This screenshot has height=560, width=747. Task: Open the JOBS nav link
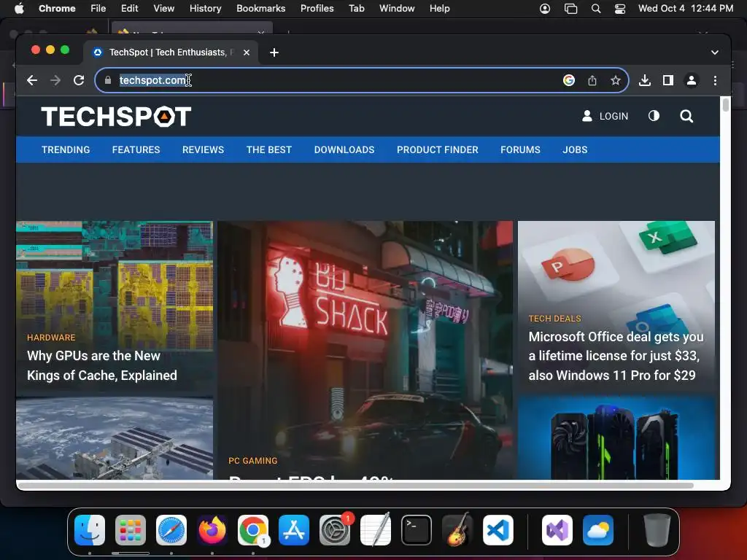[575, 149]
